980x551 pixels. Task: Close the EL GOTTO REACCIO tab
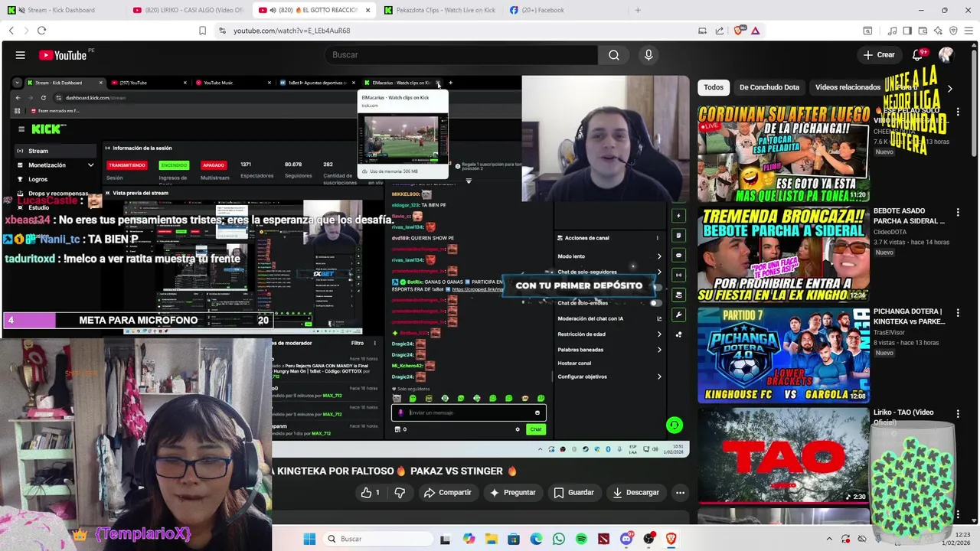click(x=367, y=10)
